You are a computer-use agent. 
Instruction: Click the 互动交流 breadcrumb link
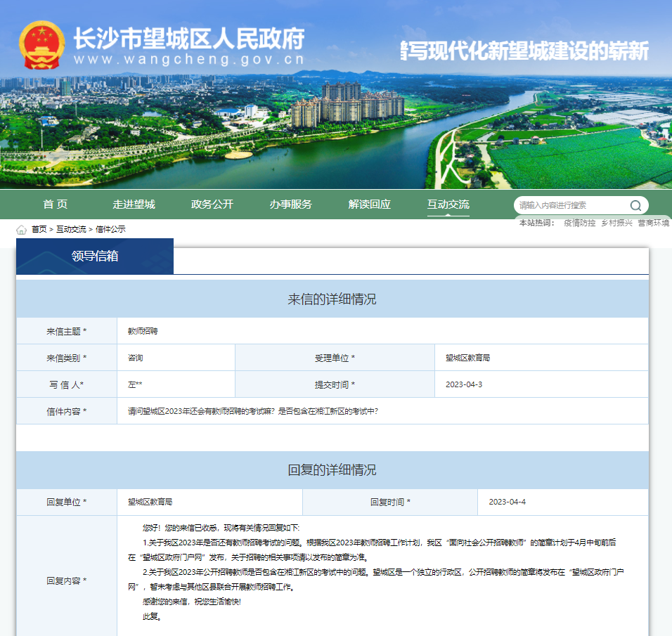(71, 229)
